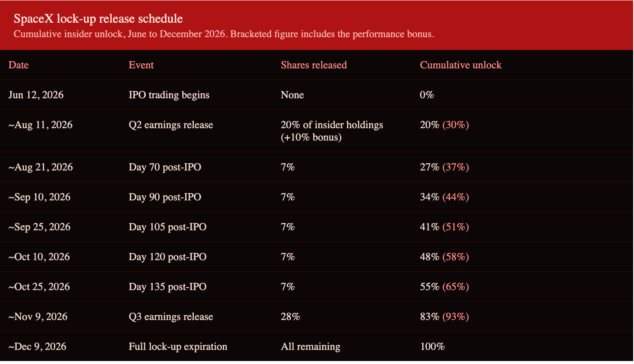The width and height of the screenshot is (634, 364).
Task: Click the Day 120 post-IPO event cell
Action: tap(168, 257)
